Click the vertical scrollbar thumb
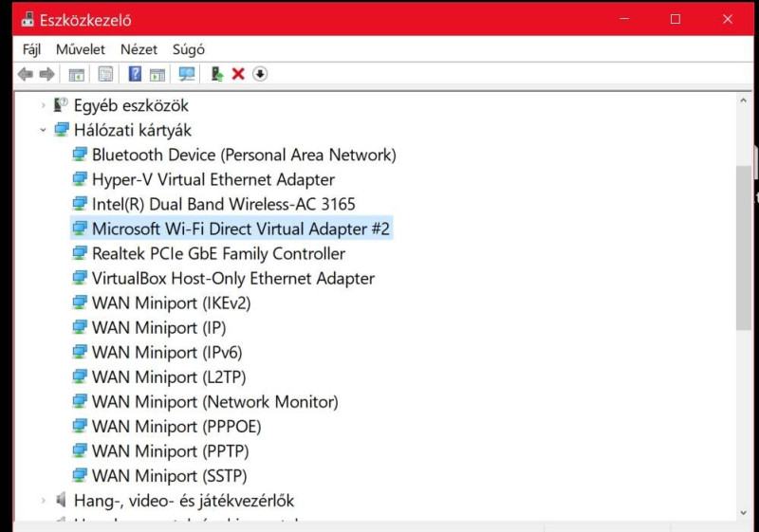Image resolution: width=759 pixels, height=532 pixels. [x=743, y=248]
